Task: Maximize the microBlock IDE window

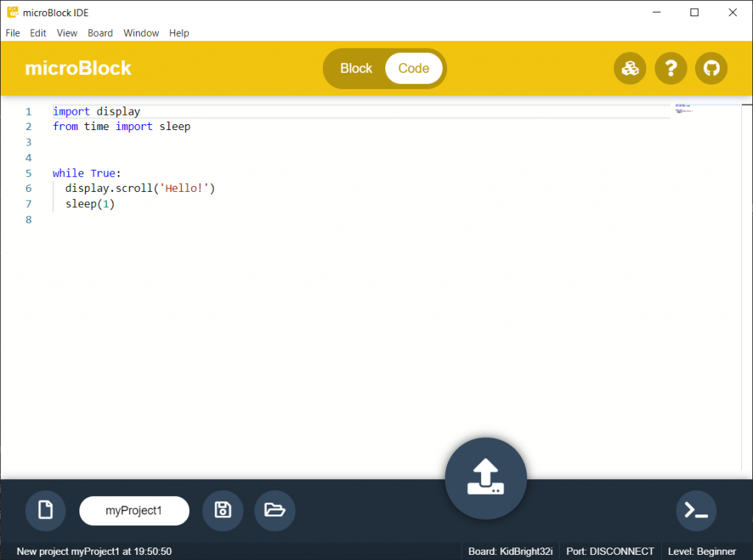Action: click(694, 12)
